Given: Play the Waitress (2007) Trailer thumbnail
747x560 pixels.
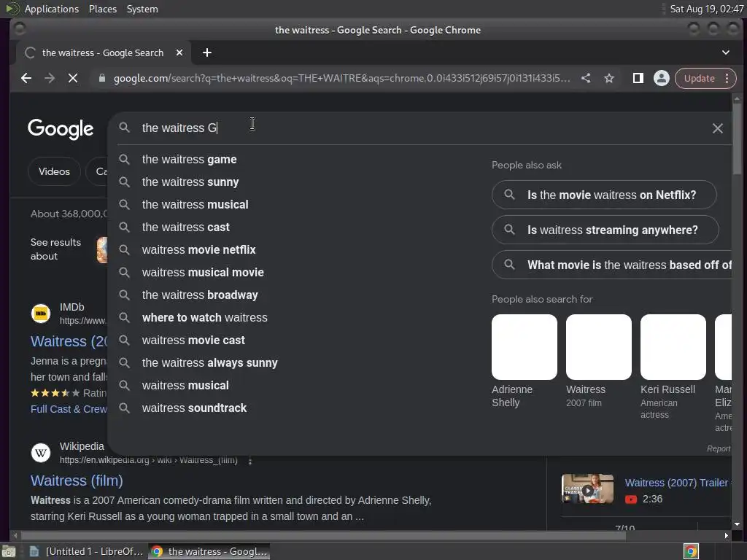Looking at the screenshot, I should click(587, 489).
